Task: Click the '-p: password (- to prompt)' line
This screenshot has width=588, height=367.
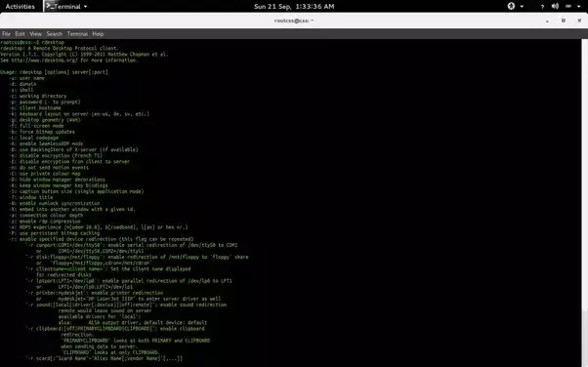Action: pyautogui.click(x=45, y=102)
